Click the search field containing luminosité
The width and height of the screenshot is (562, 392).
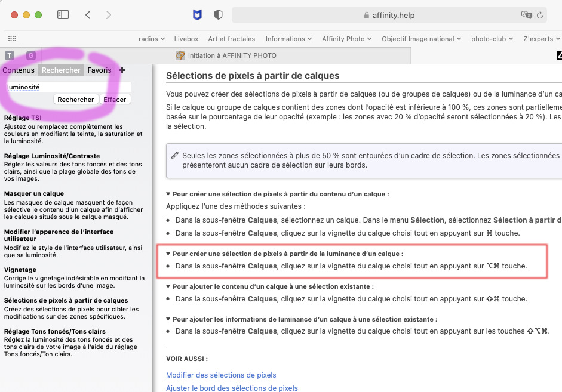pos(67,87)
